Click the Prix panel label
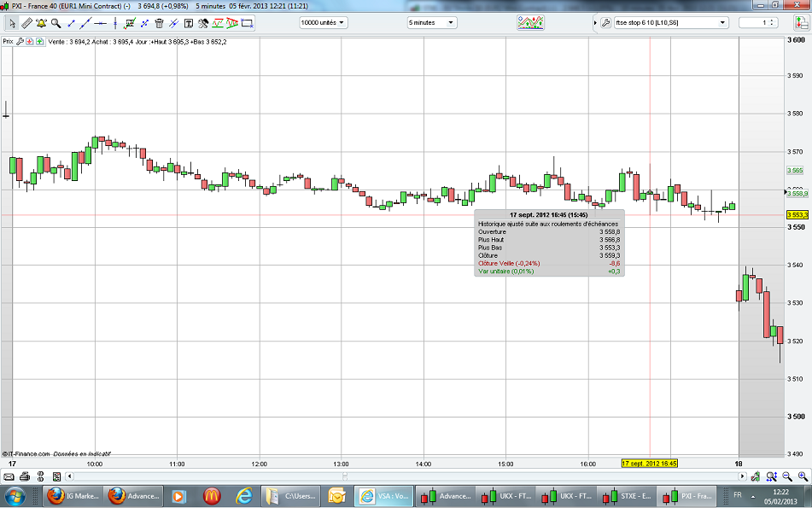The image size is (812, 508). [8, 42]
